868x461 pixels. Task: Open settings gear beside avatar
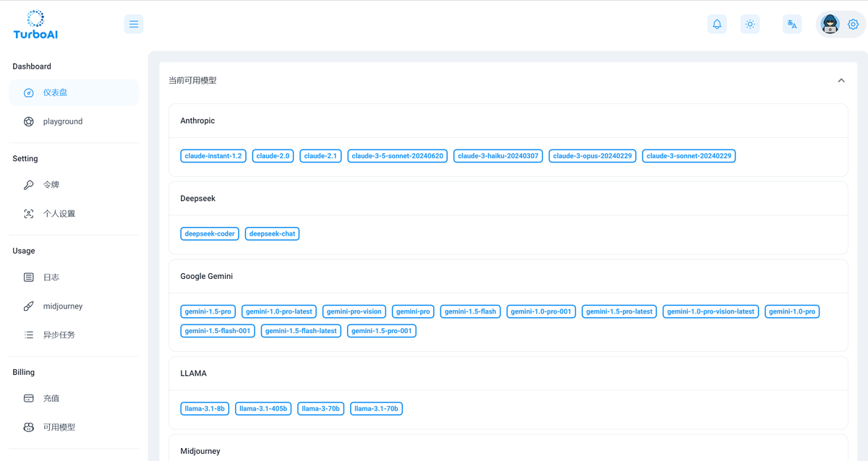853,24
